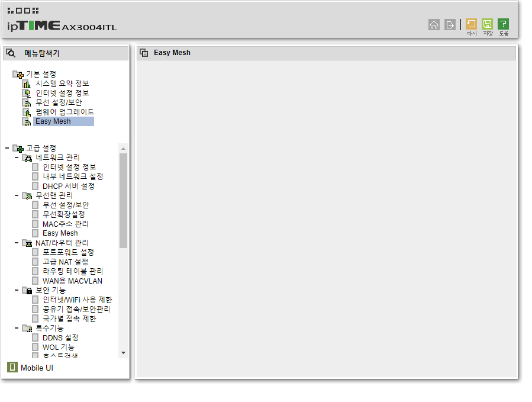Open 내부 네트워크 설정
Image resolution: width=532 pixels, height=402 pixels.
point(73,176)
